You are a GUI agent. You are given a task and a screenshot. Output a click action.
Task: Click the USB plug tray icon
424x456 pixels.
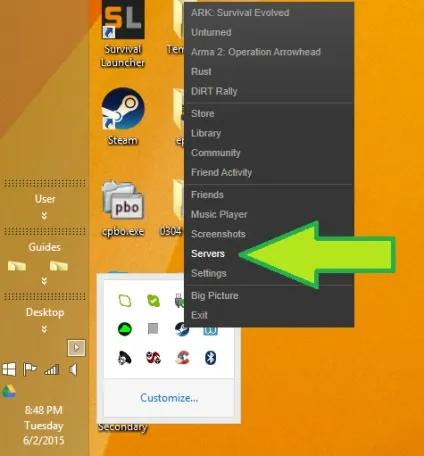click(x=179, y=301)
